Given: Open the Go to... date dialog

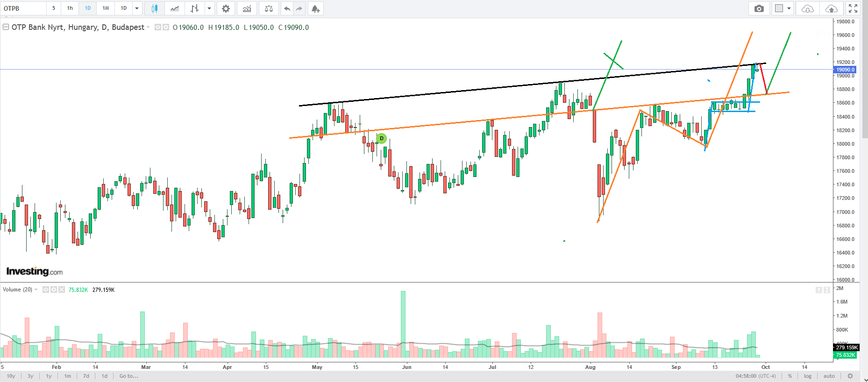Looking at the screenshot, I should tap(129, 376).
